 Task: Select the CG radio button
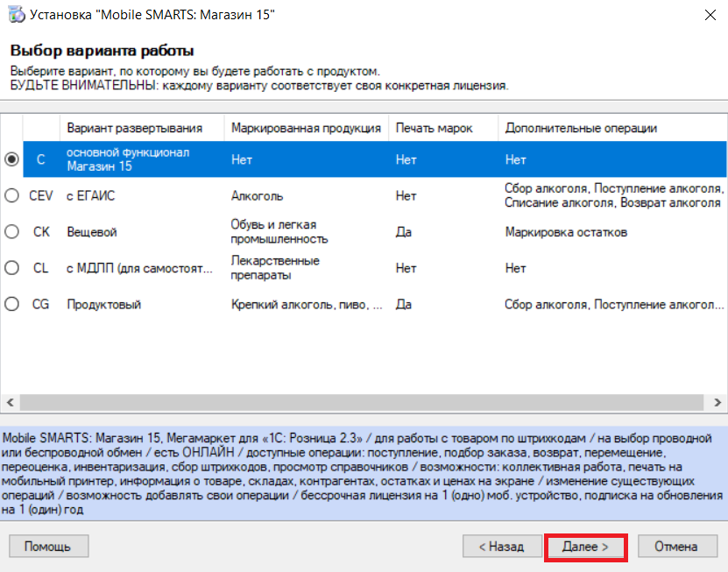pos(11,304)
